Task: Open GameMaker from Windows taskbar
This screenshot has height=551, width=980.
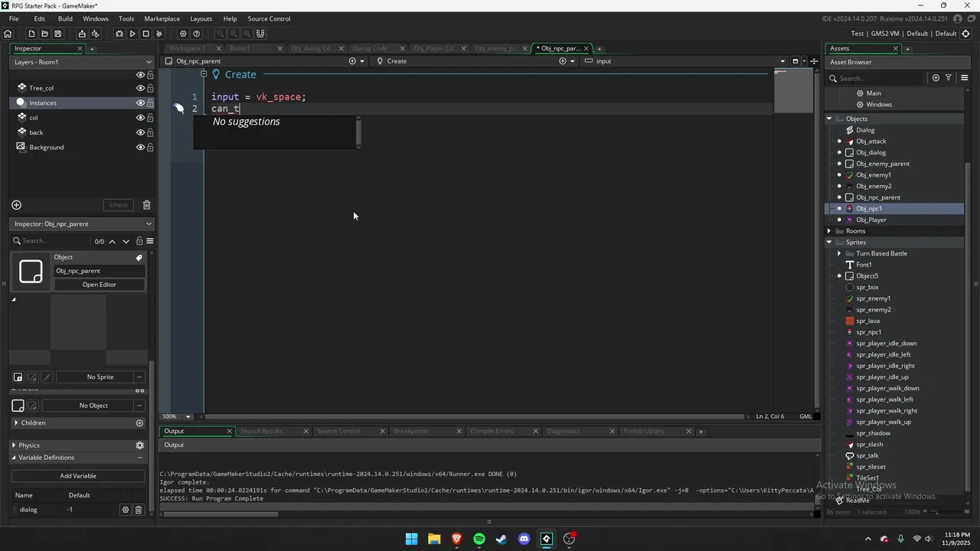Action: tap(547, 539)
